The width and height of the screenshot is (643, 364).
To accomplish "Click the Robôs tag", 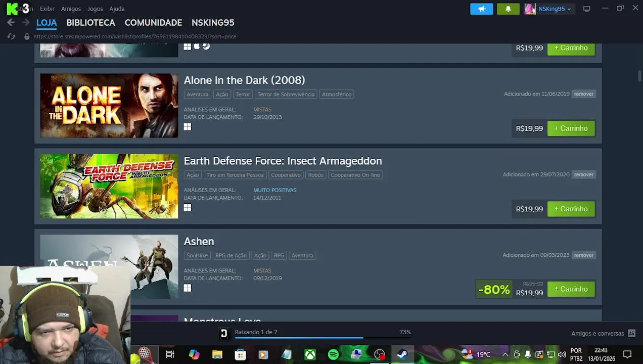I will [x=315, y=175].
